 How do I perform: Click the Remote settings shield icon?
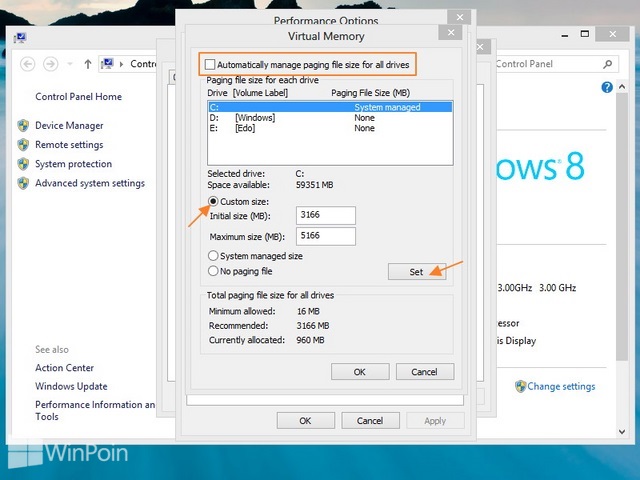pos(23,144)
